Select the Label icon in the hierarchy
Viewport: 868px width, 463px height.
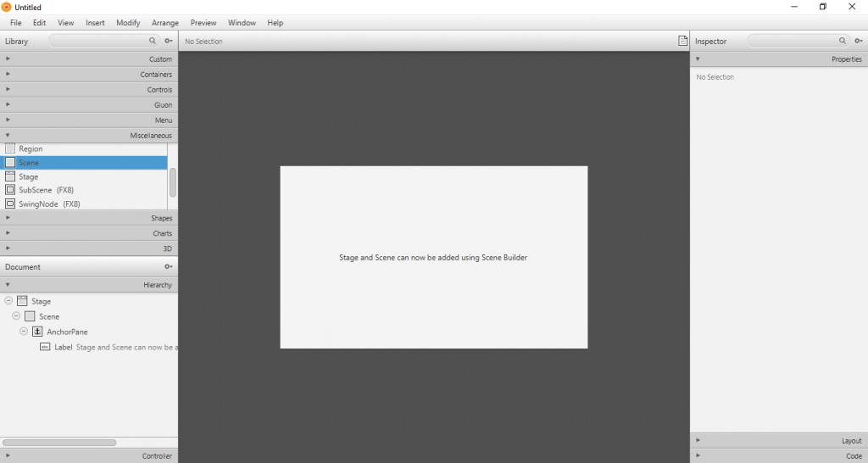[x=46, y=347]
